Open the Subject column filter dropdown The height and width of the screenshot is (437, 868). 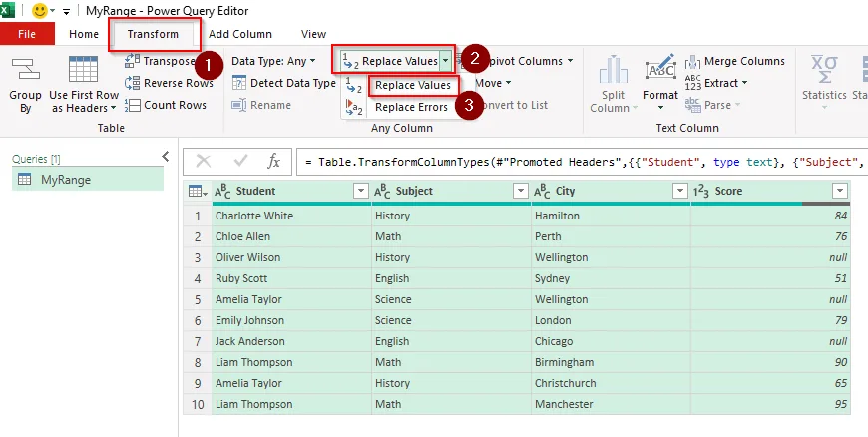pyautogui.click(x=521, y=192)
